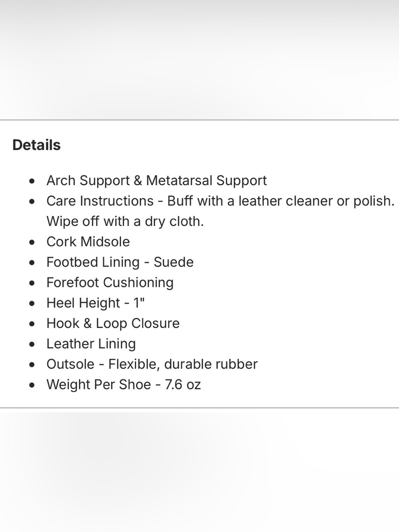This screenshot has width=399, height=532.
Task: Select the Arch Support & Metatarsal Support line
Action: click(x=156, y=180)
